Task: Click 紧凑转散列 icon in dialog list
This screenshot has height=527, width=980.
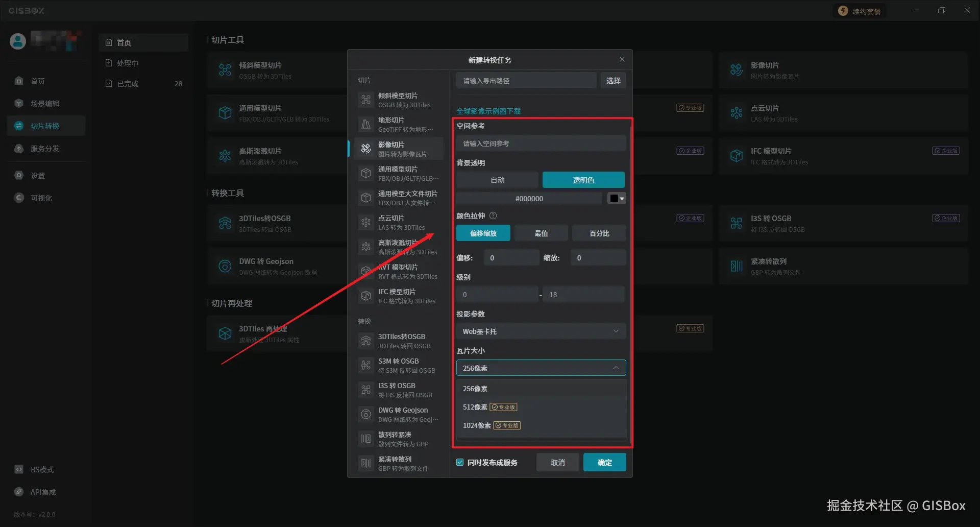Action: pyautogui.click(x=366, y=464)
